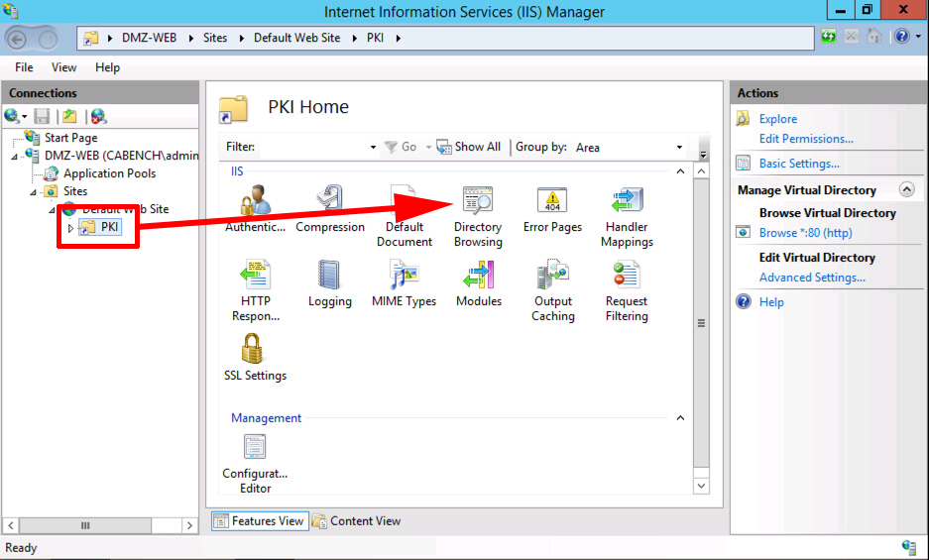Collapse the DMZ-WEB server node
Viewport: 929px width, 560px height.
(x=14, y=157)
